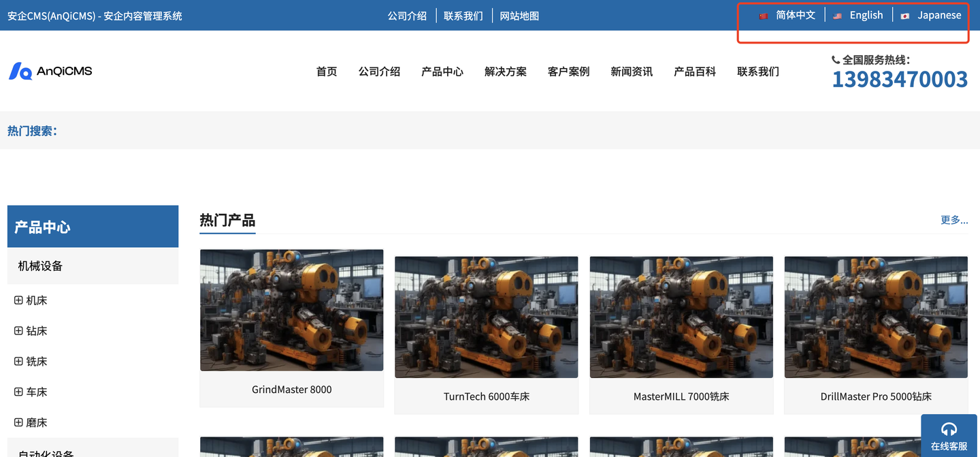Click the TurnTech 6000车床 title

487,396
